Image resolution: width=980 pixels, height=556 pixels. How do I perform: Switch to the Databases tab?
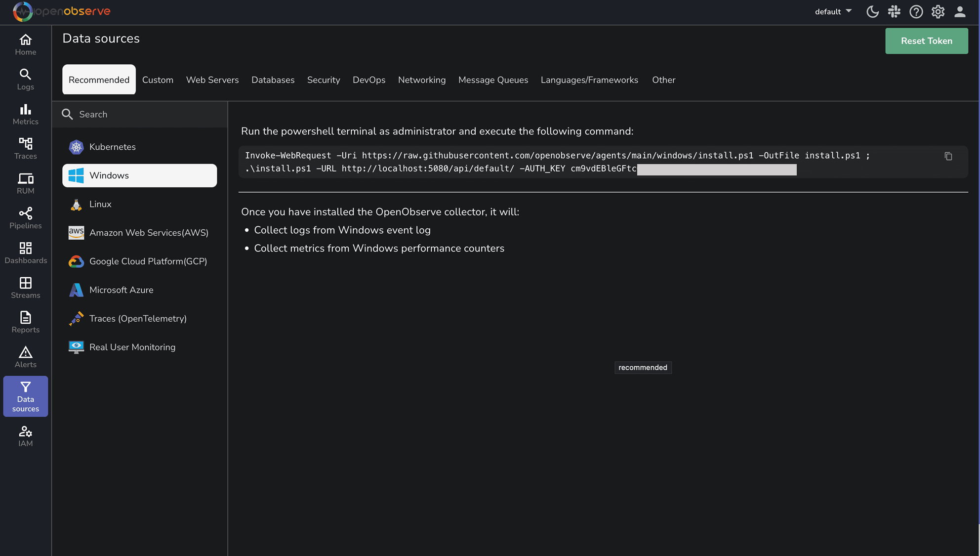273,80
